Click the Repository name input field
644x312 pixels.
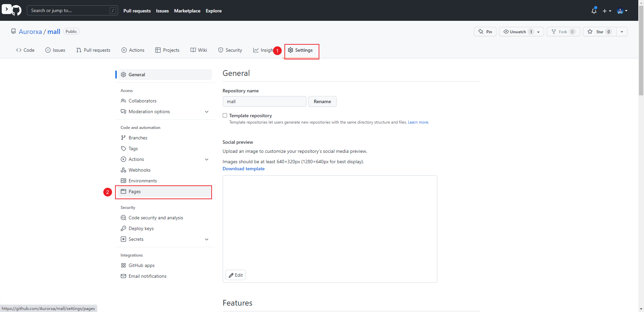tap(264, 101)
